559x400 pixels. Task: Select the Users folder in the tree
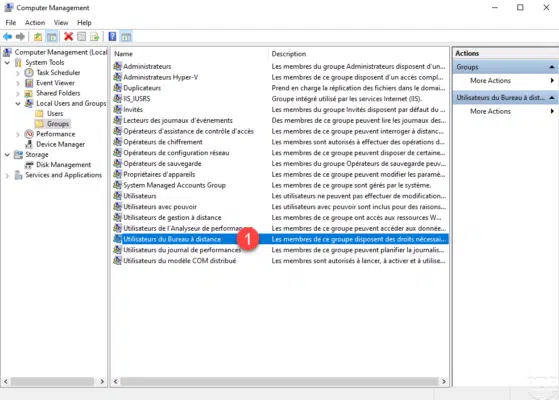pyautogui.click(x=55, y=114)
